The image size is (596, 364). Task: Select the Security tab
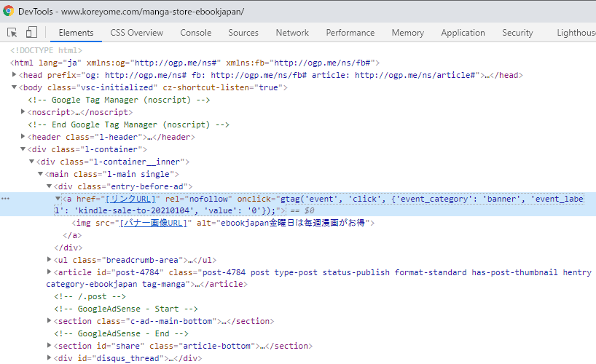coord(517,33)
